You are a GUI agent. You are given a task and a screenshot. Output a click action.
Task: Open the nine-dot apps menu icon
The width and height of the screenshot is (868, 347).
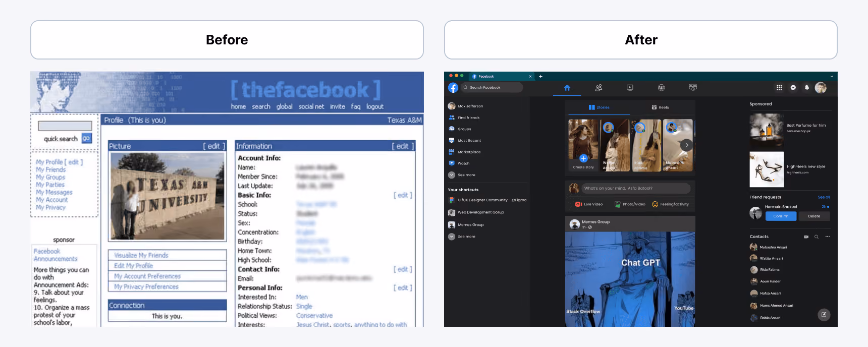point(779,88)
